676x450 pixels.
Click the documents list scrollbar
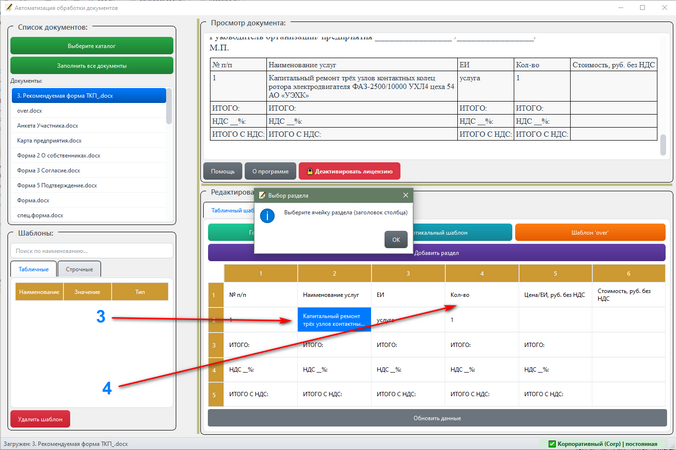(169, 106)
